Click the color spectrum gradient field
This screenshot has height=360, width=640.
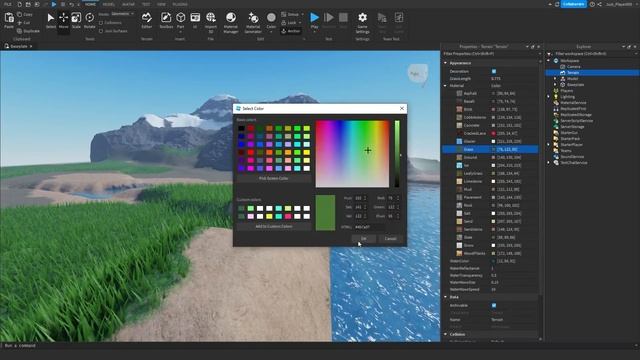352,154
